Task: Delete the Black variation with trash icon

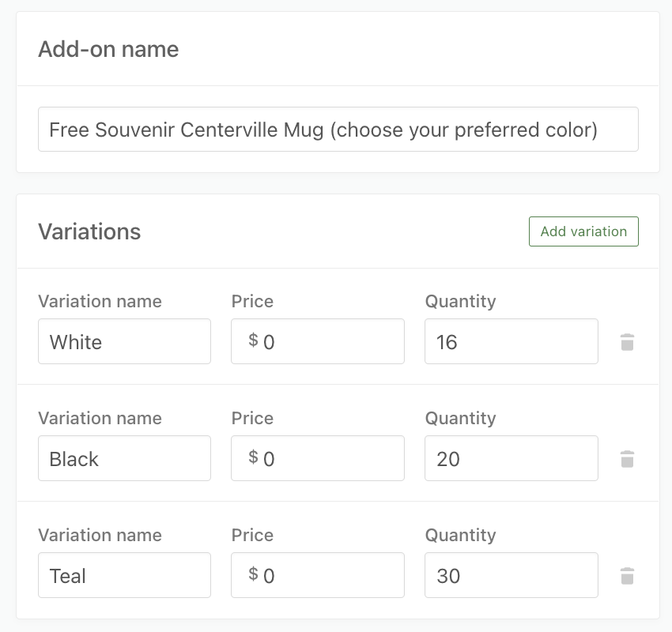Action: [627, 459]
